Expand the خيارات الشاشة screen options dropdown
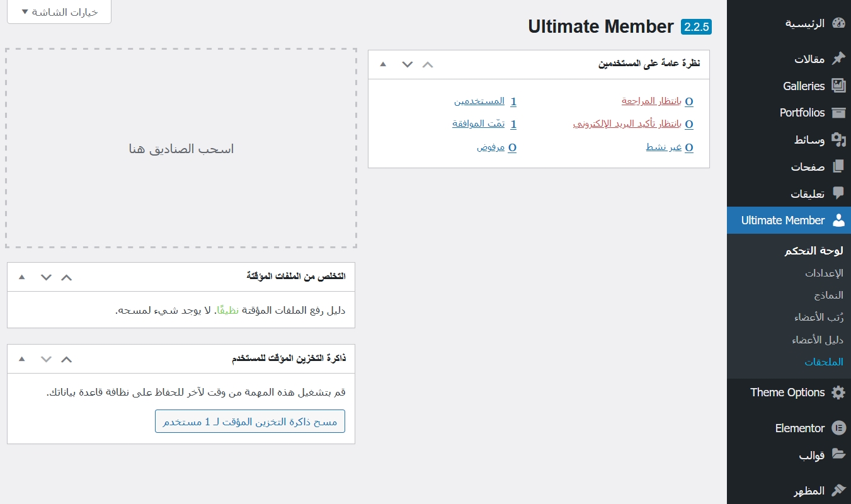851x504 pixels. [x=59, y=12]
